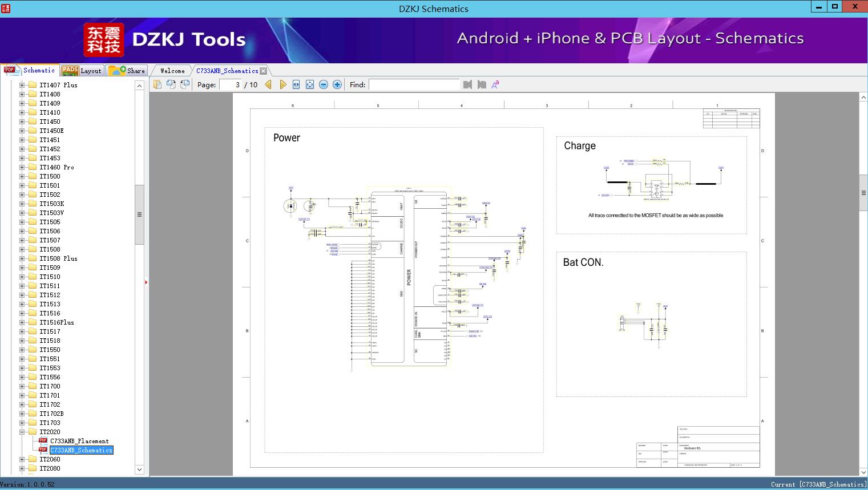Screen dimensions: 868x490
Task: Close the C733ANB_Schematics tab
Action: click(x=263, y=71)
